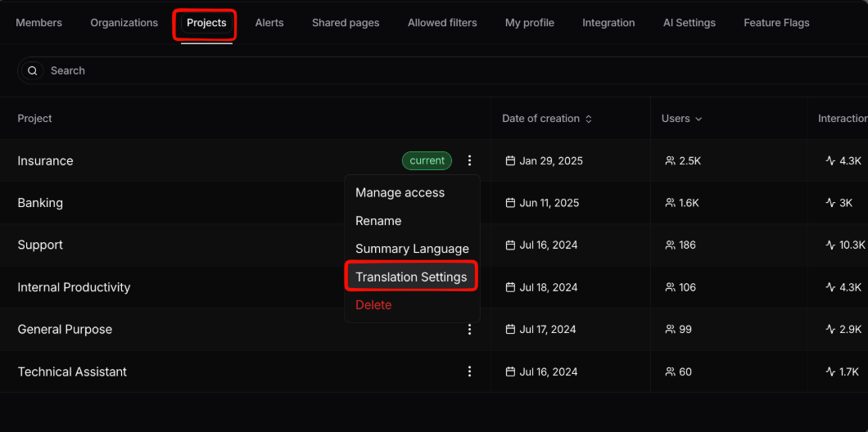Click the search magnifier icon

click(x=33, y=71)
